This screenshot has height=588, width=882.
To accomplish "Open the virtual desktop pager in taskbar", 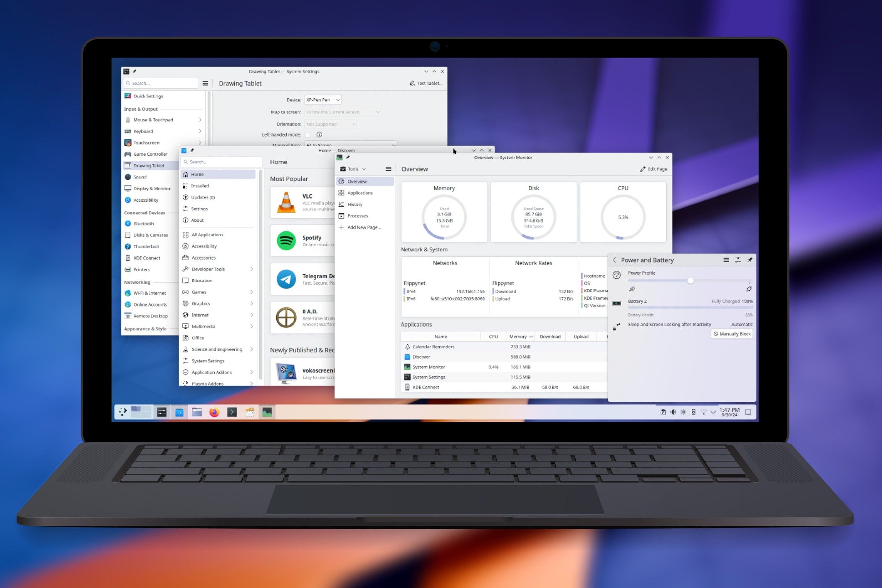I will [141, 412].
